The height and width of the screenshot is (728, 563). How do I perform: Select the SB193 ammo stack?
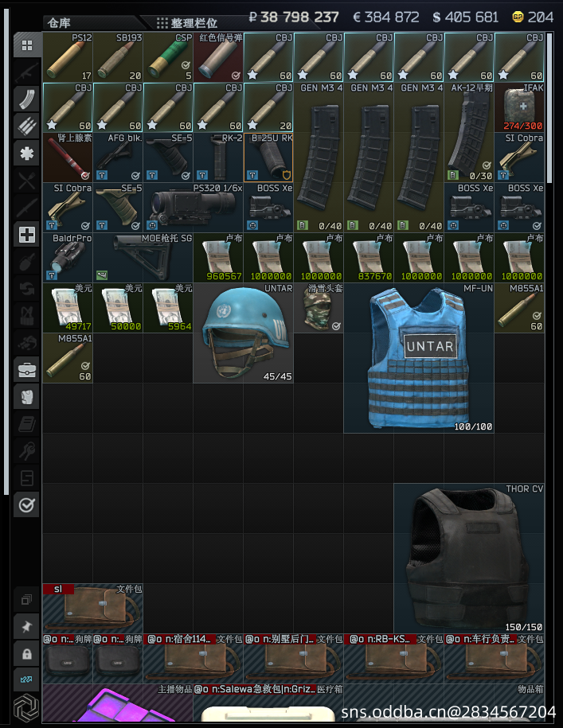118,57
